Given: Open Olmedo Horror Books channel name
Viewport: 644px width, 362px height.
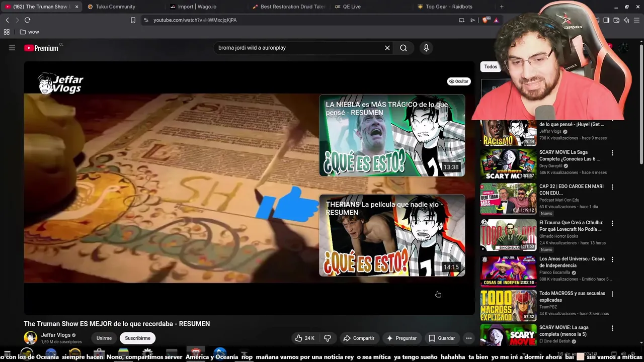Looking at the screenshot, I should (x=558, y=236).
